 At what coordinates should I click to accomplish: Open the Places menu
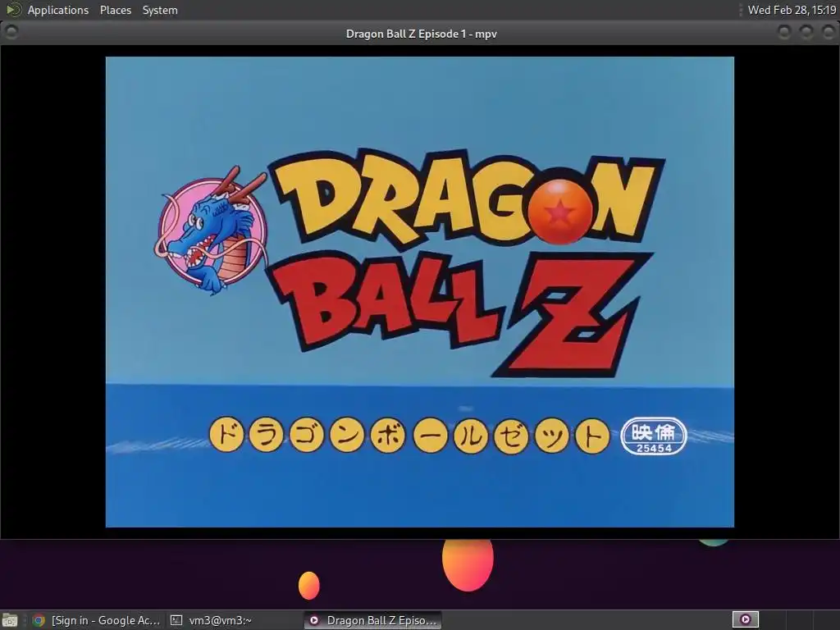[x=115, y=10]
